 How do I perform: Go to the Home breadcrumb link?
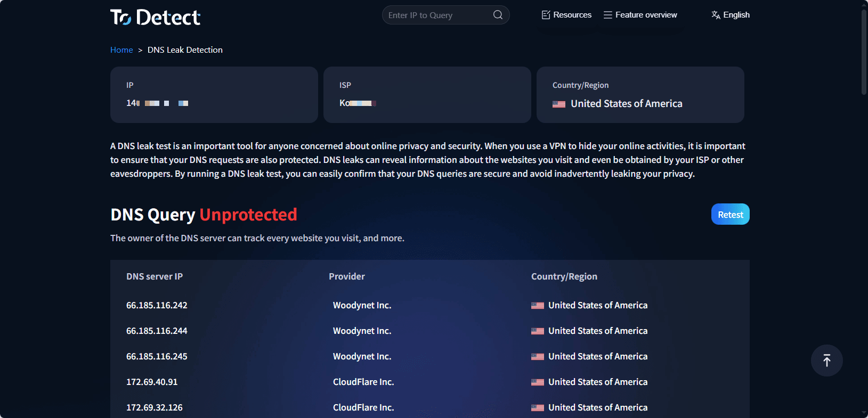(x=121, y=50)
